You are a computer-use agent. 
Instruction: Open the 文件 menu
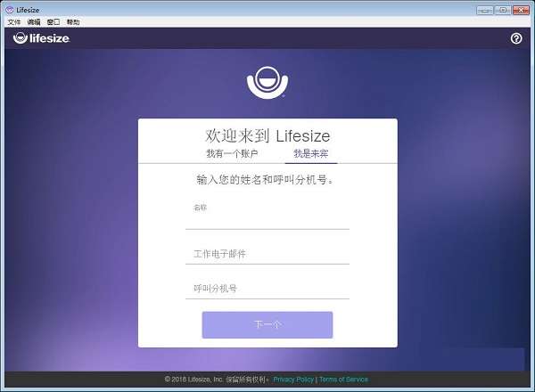(x=14, y=22)
